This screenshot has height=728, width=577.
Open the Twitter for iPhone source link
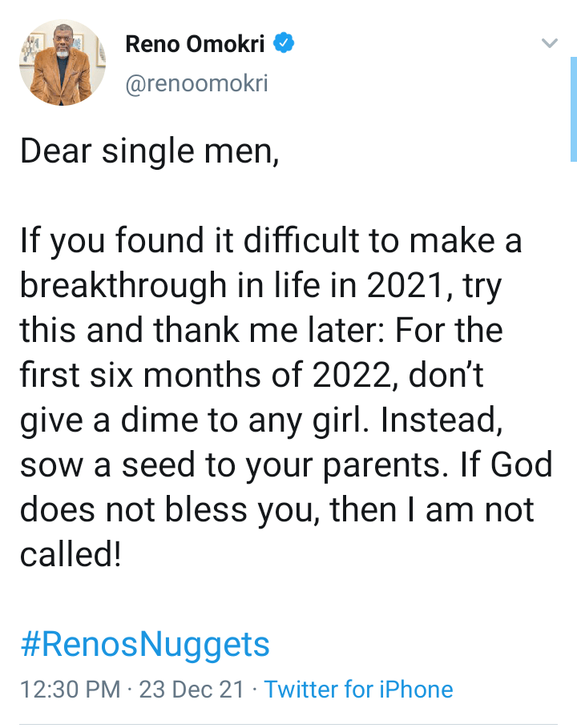pos(358,690)
